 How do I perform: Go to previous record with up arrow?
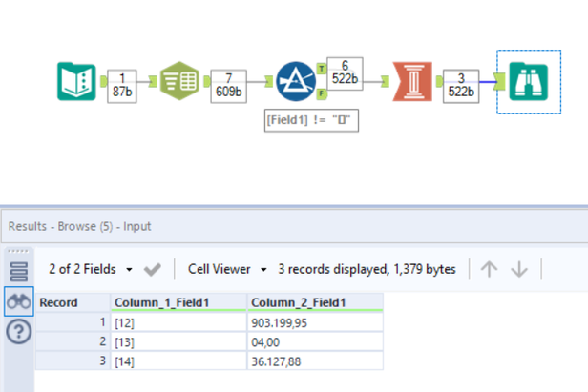click(x=489, y=270)
